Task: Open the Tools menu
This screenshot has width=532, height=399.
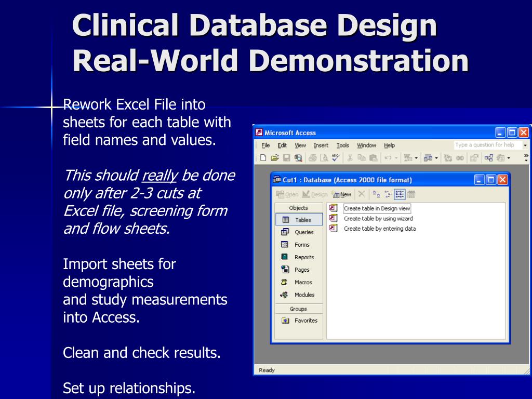Action: 343,145
